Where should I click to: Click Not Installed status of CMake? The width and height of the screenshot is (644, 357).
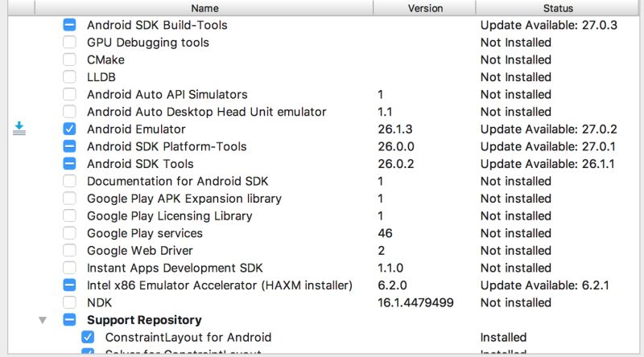pyautogui.click(x=516, y=59)
